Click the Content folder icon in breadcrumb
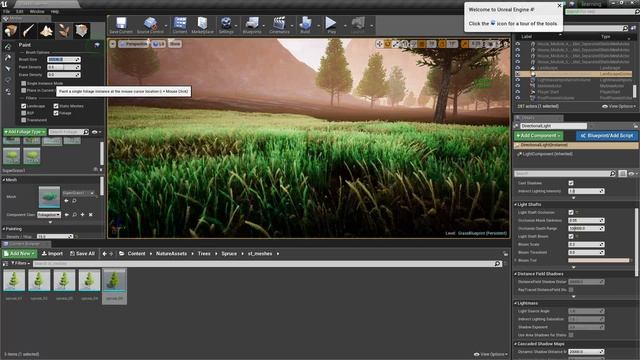The height and width of the screenshot is (360, 640). [122, 254]
